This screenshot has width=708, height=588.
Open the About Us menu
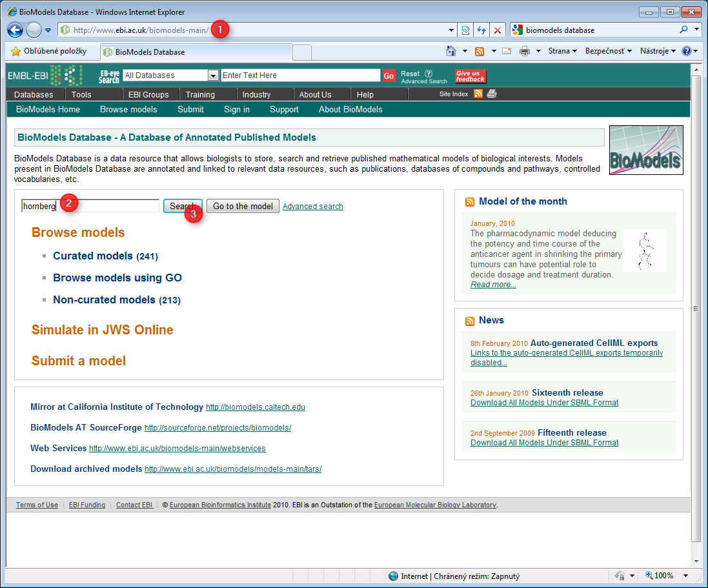pos(315,94)
